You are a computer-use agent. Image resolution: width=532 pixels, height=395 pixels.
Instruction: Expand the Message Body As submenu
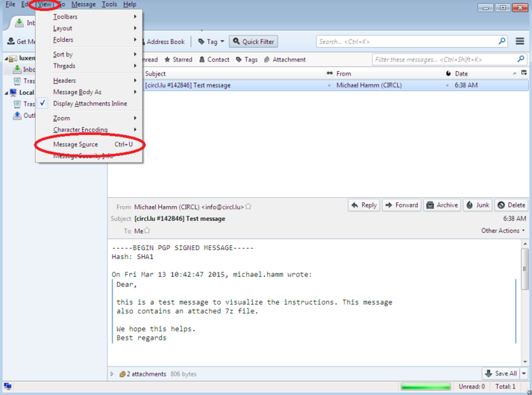[x=90, y=92]
